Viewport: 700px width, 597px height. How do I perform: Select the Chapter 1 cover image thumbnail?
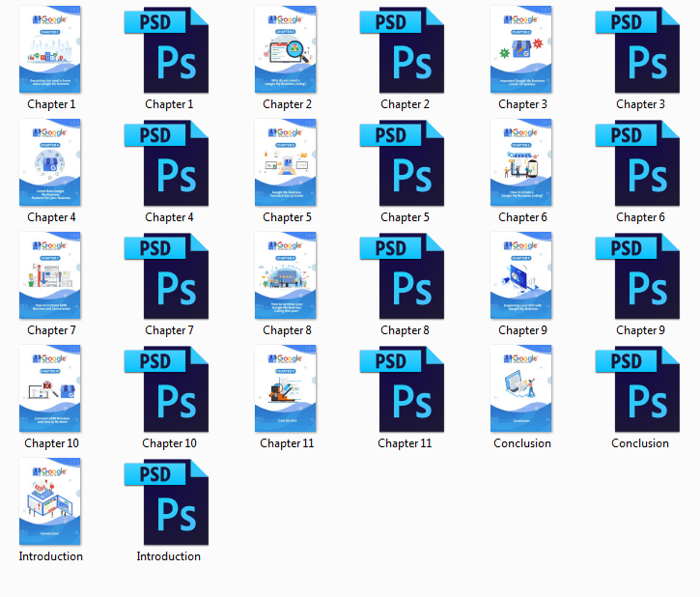(x=51, y=50)
